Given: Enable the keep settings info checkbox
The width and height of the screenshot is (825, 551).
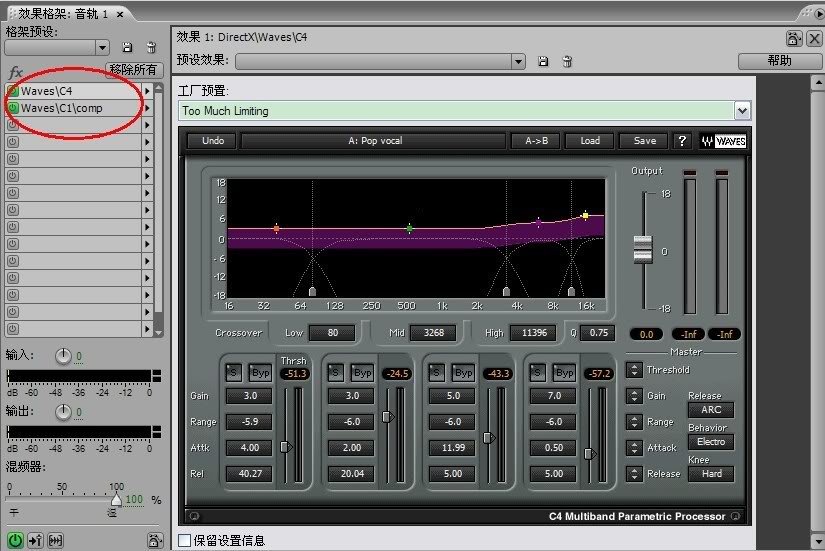Looking at the screenshot, I should [x=184, y=540].
